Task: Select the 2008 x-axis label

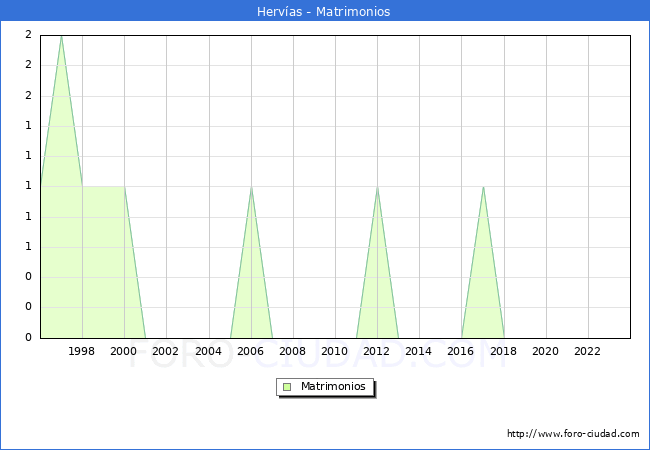Action: pyautogui.click(x=293, y=351)
